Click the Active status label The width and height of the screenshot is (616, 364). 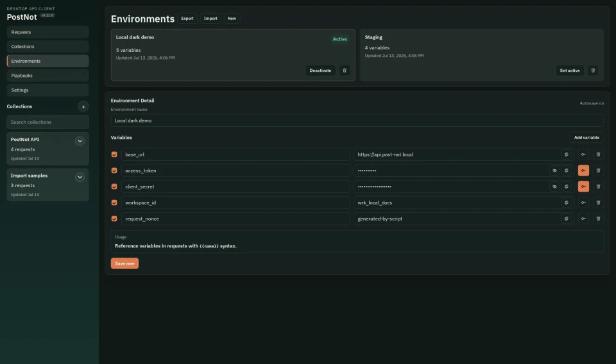[340, 39]
